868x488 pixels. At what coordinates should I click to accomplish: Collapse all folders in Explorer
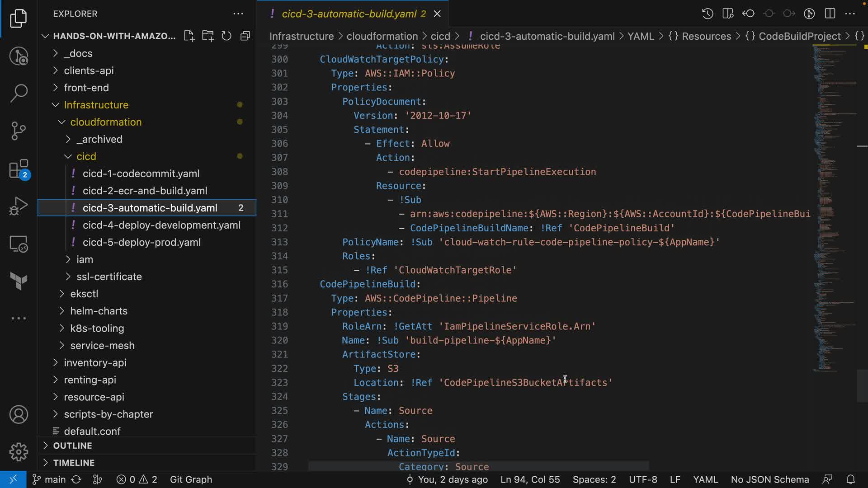[245, 36]
